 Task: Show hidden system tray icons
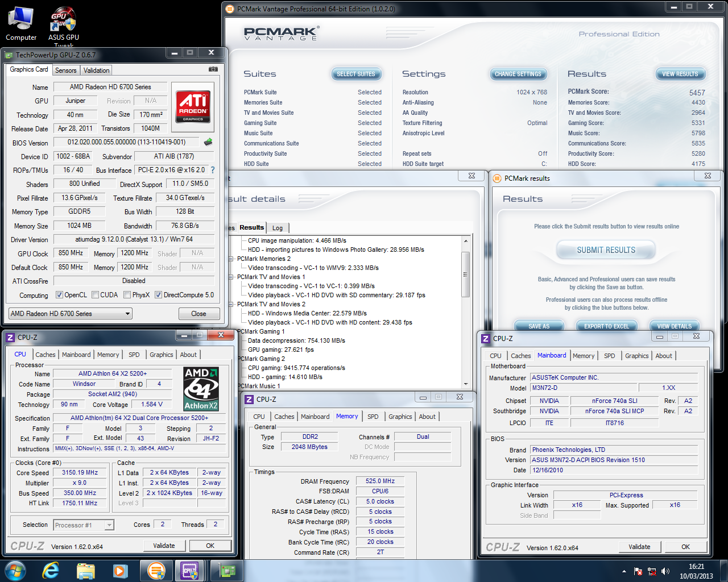[x=624, y=571]
